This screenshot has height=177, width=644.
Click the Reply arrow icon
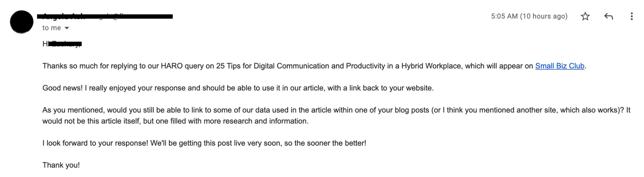click(x=608, y=16)
